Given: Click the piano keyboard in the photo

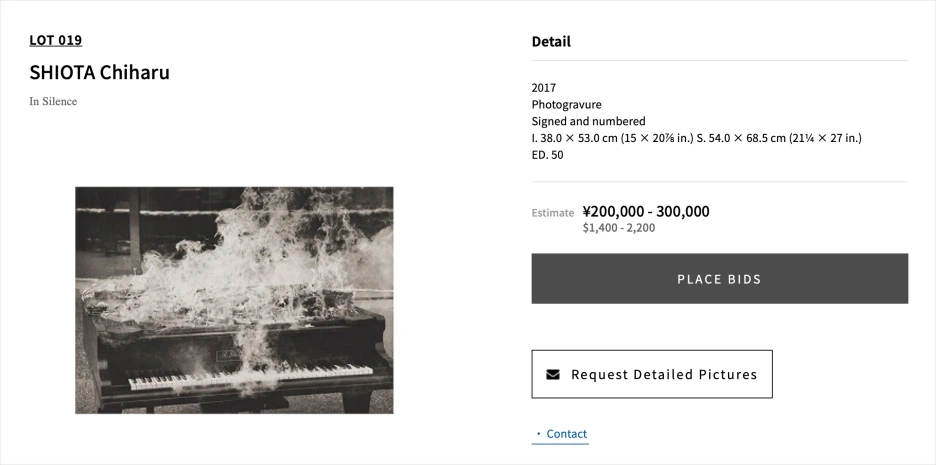Looking at the screenshot, I should [250, 376].
